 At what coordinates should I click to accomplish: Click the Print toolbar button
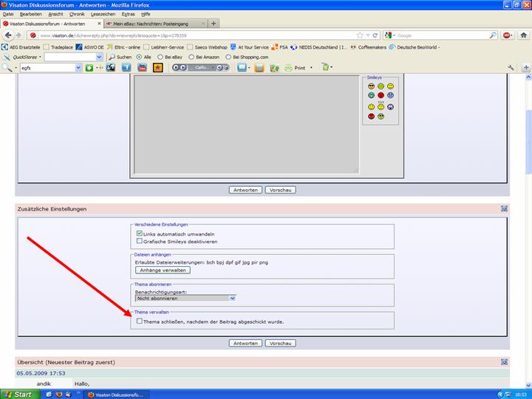pos(295,68)
